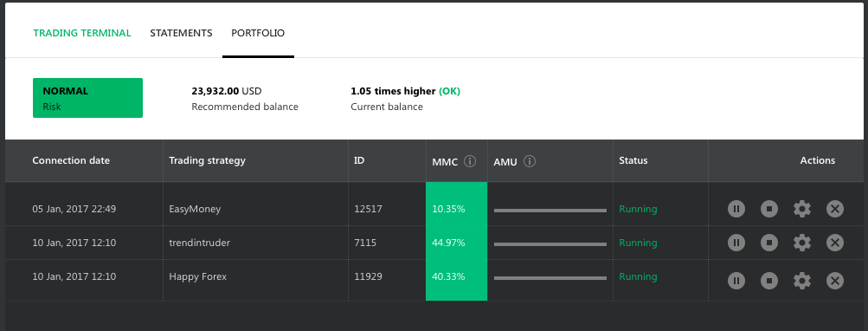The image size is (868, 331).
Task: Click MMC value 44.97%
Action: pyautogui.click(x=448, y=243)
